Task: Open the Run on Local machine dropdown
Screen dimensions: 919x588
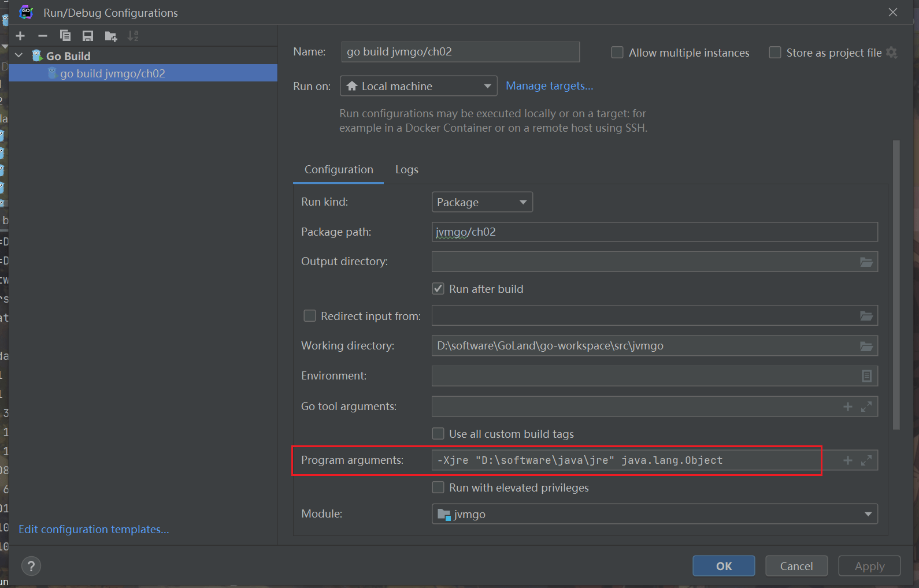Action: [418, 86]
